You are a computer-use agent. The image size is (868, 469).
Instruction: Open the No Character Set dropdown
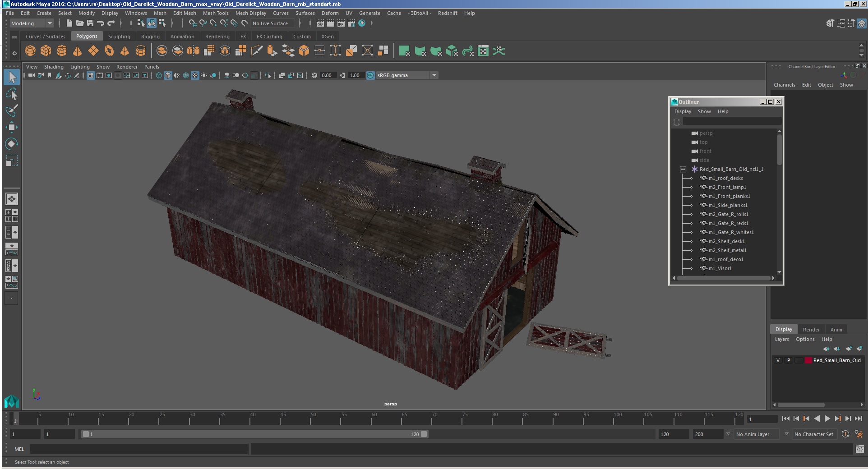point(814,434)
